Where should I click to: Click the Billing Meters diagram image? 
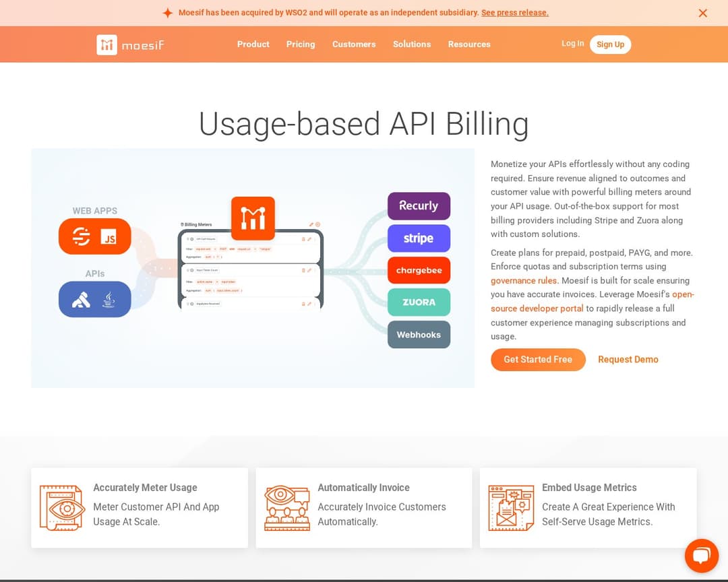253,268
